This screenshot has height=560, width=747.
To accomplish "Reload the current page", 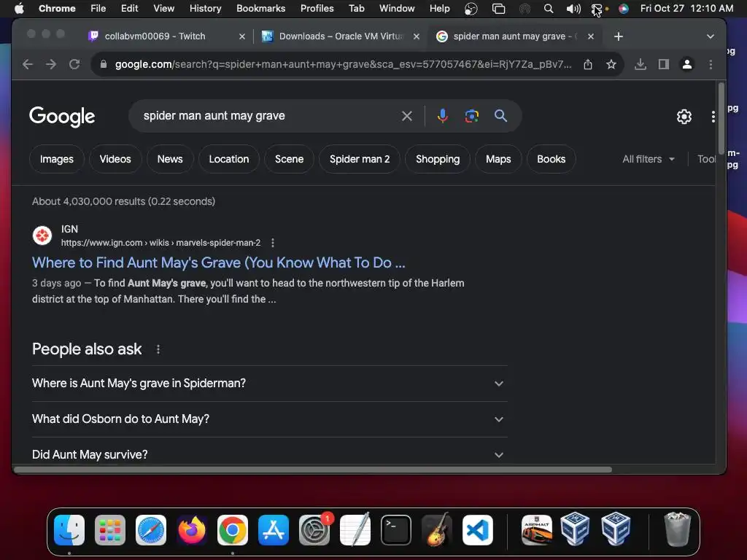I will pos(74,64).
